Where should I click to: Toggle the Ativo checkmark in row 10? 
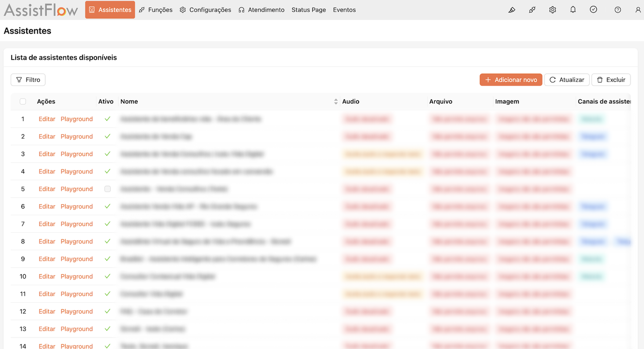[x=107, y=277]
